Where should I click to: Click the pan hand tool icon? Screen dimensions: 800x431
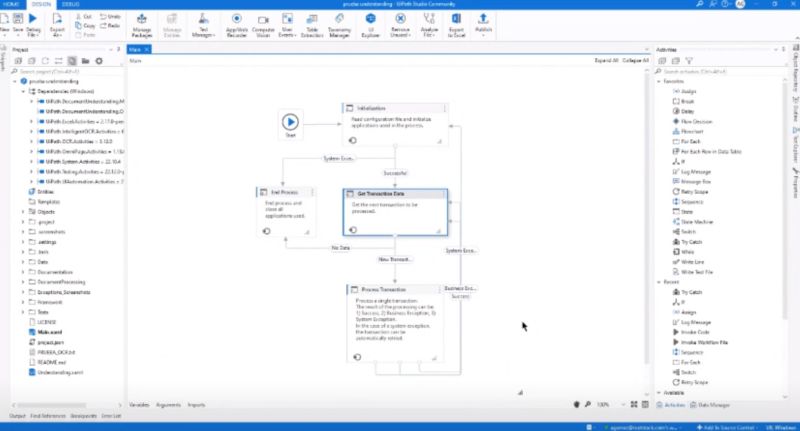pos(577,404)
